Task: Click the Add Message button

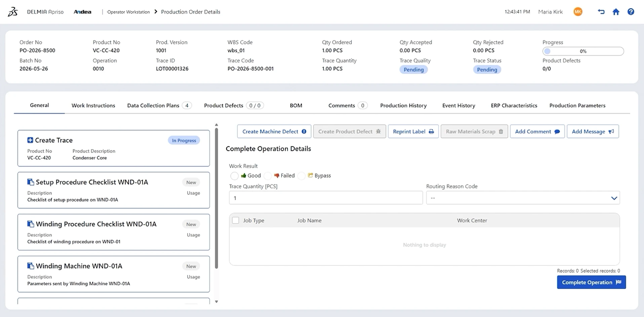Action: [593, 131]
